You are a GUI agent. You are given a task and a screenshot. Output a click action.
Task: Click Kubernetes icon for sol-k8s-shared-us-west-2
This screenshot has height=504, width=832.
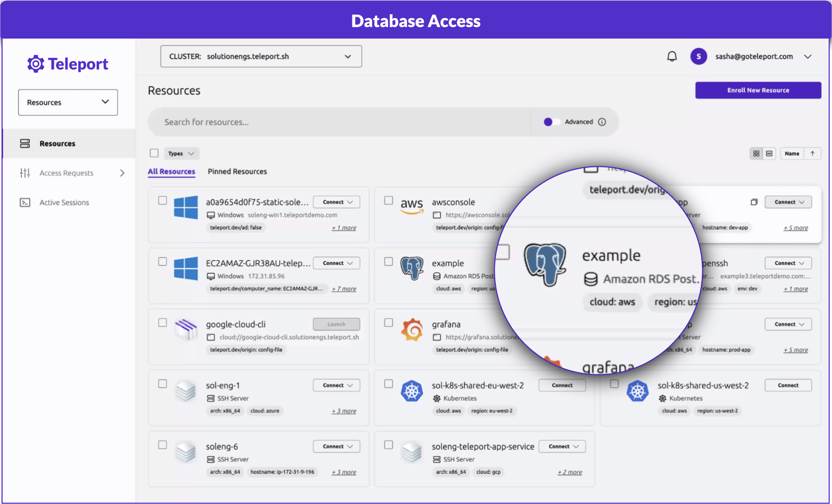click(638, 391)
